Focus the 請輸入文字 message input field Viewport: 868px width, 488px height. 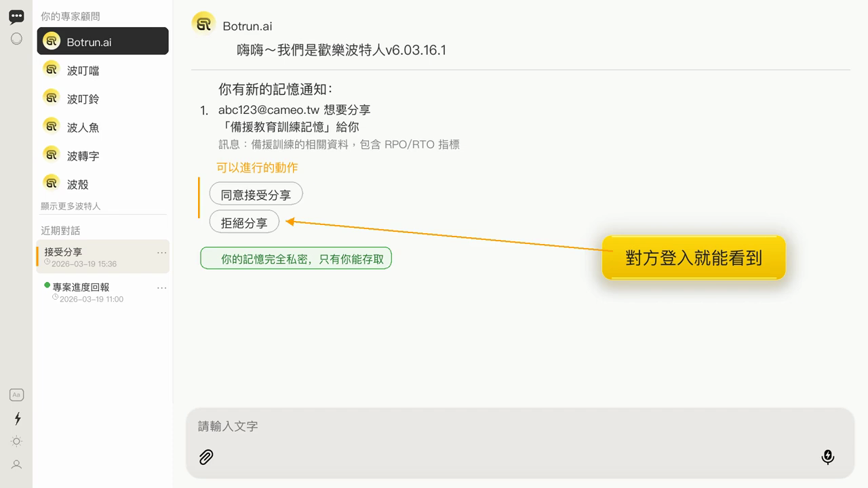click(520, 426)
